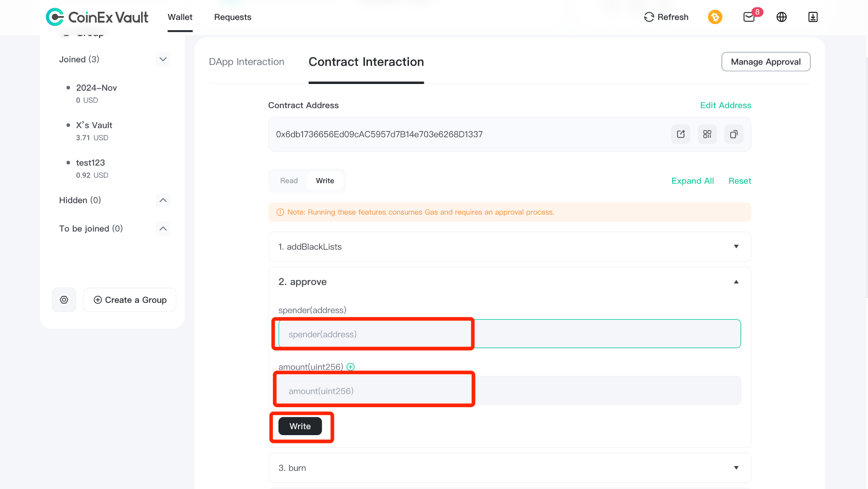Show QR code for contract address
Image resolution: width=868 pixels, height=489 pixels.
707,134
